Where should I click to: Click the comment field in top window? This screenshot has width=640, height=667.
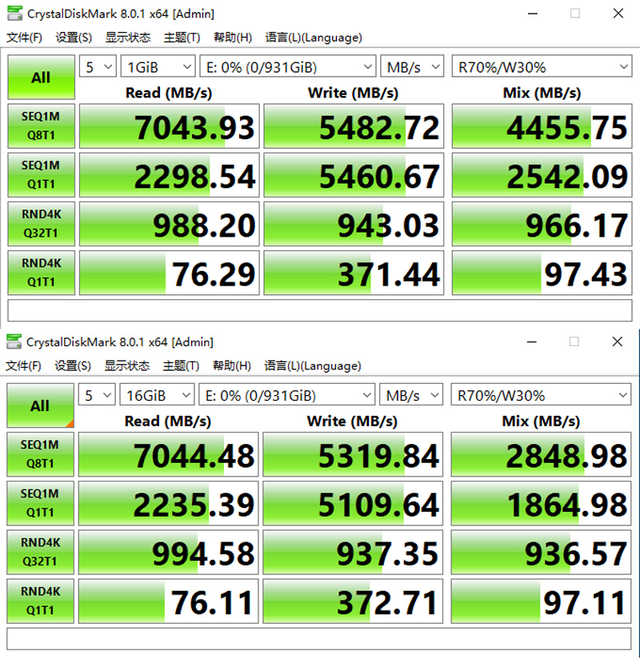(320, 311)
